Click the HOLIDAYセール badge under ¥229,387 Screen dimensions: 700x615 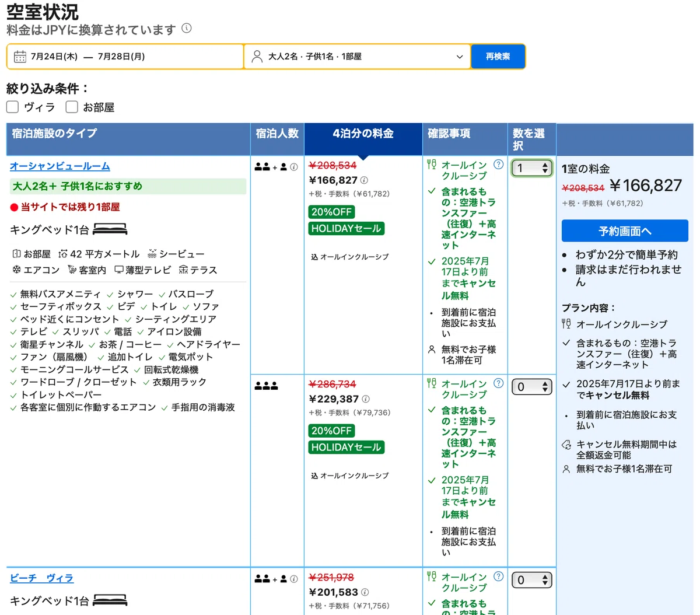346,448
